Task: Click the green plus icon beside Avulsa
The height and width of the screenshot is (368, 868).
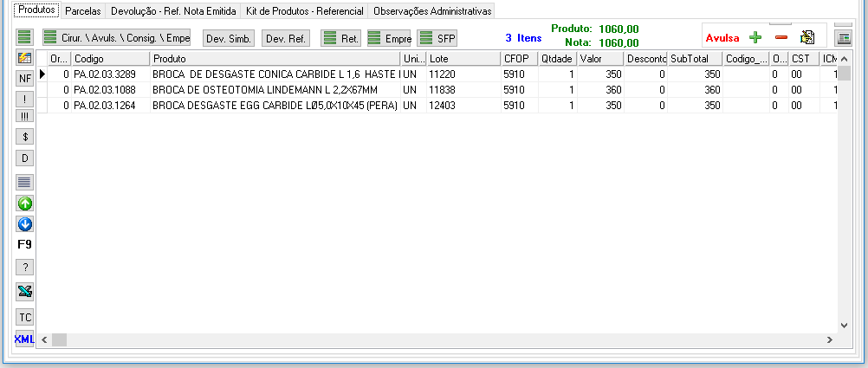Action: [x=755, y=37]
